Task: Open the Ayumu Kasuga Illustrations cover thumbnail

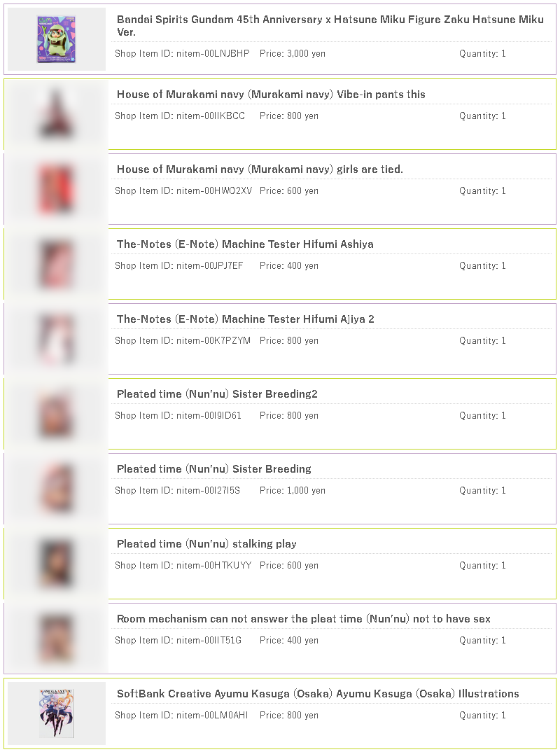Action: [x=57, y=713]
